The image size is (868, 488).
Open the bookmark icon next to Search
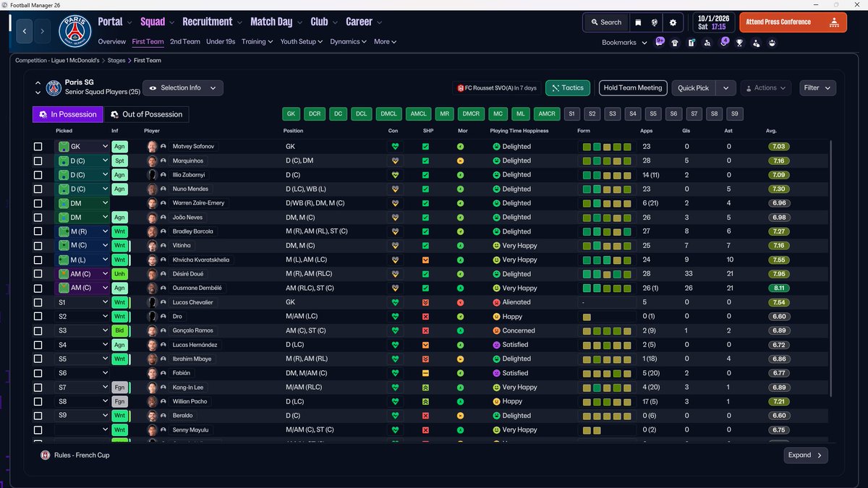pyautogui.click(x=638, y=22)
